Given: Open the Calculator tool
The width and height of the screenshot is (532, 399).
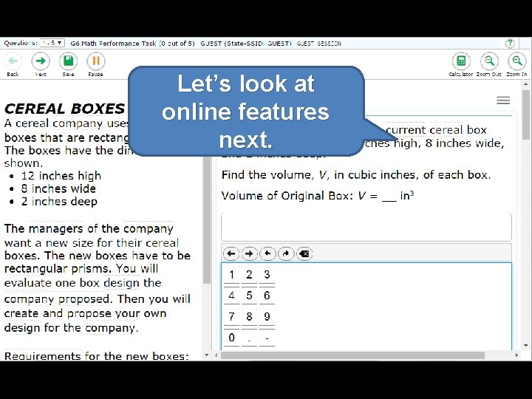Looking at the screenshot, I should (461, 61).
